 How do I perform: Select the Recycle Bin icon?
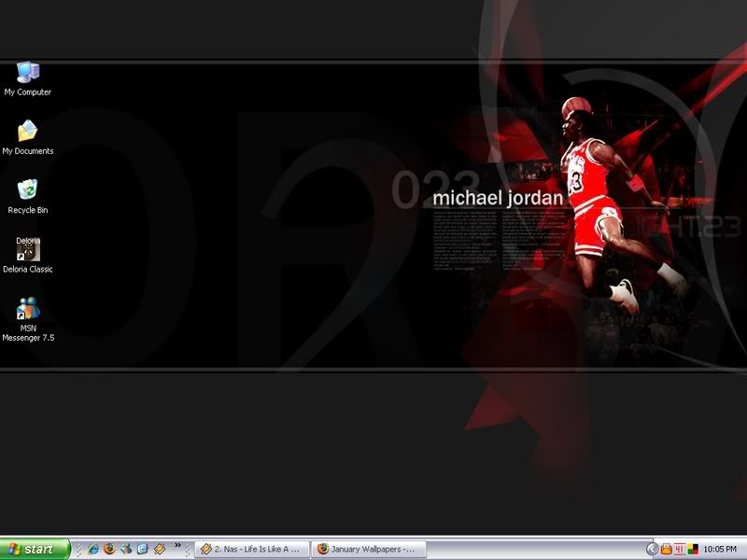pyautogui.click(x=28, y=197)
